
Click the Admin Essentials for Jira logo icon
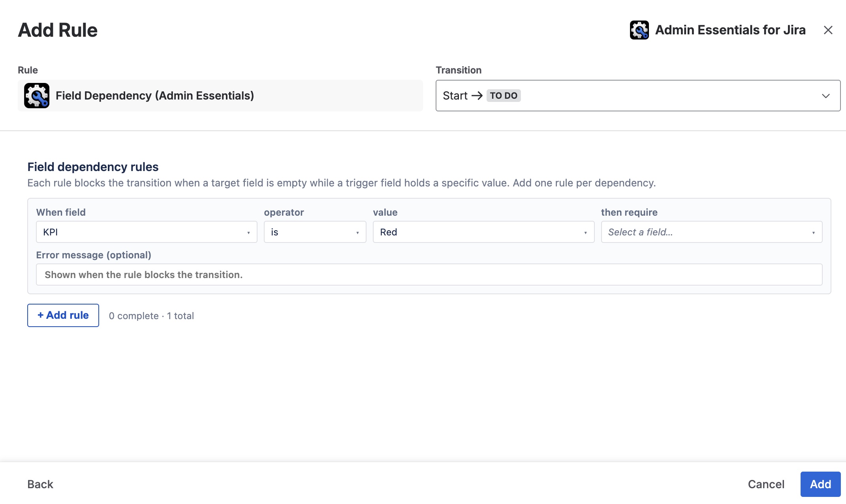(639, 30)
